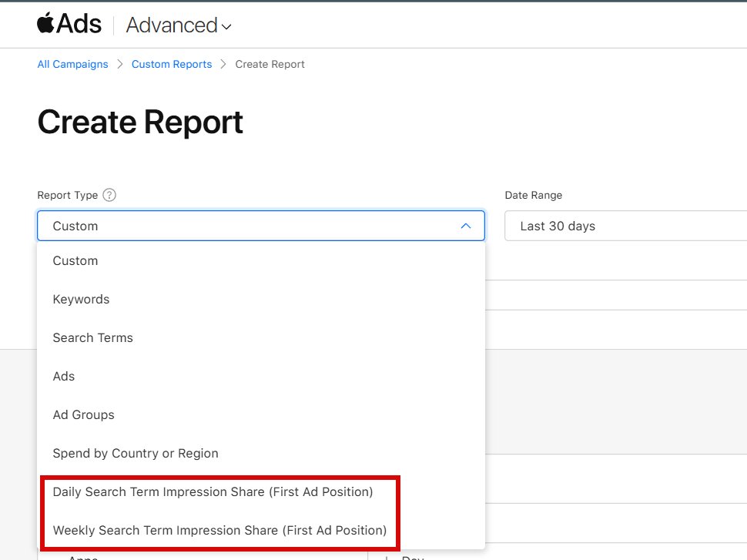Open the Last 30 days date range
Image resolution: width=747 pixels, height=560 pixels.
[x=625, y=226]
